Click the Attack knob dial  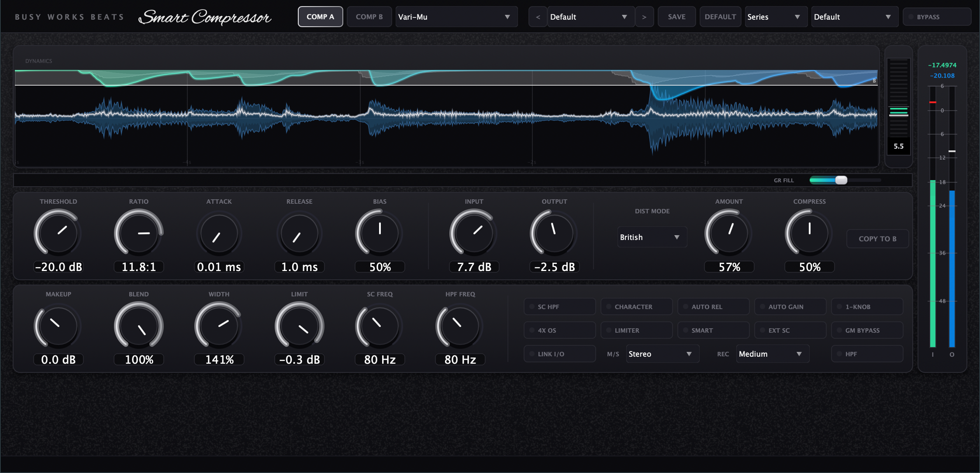[219, 234]
